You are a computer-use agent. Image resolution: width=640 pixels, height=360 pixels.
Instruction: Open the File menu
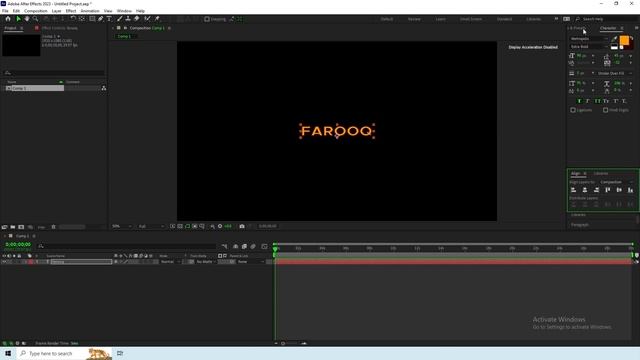tap(5, 11)
